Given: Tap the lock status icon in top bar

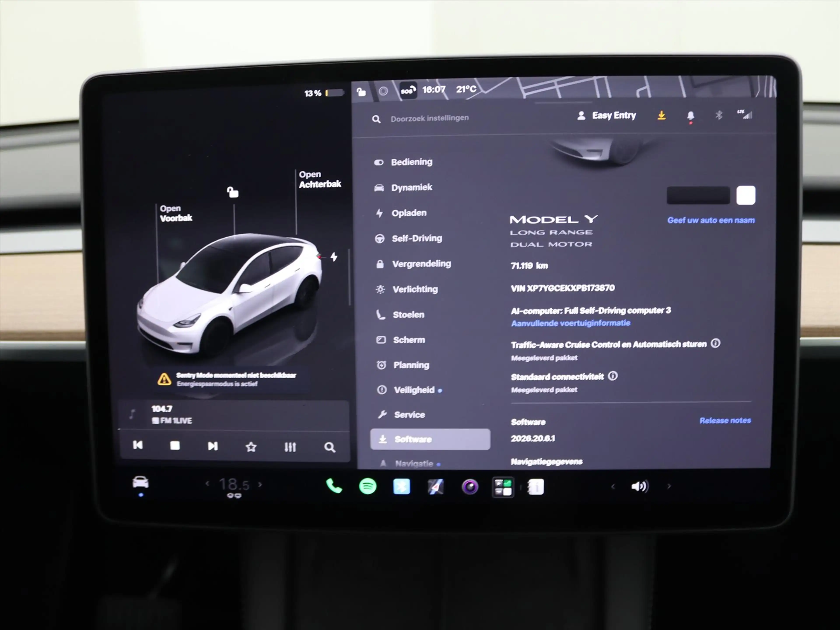Looking at the screenshot, I should tap(361, 91).
